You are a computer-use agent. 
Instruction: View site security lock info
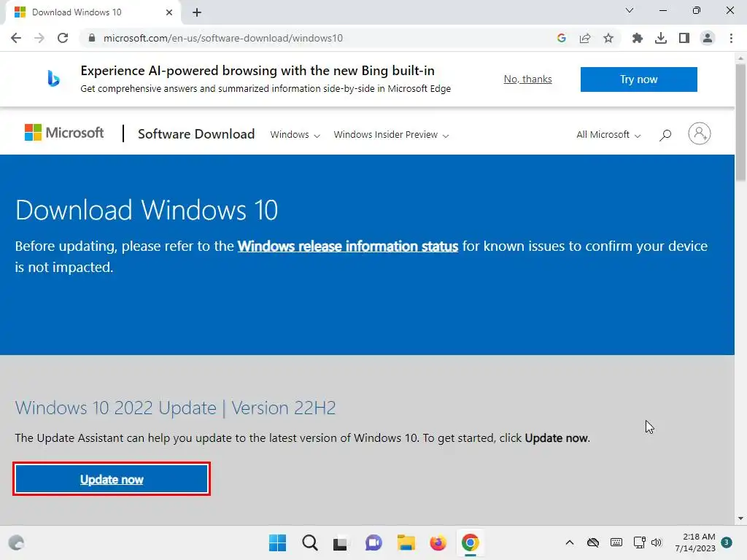(91, 38)
